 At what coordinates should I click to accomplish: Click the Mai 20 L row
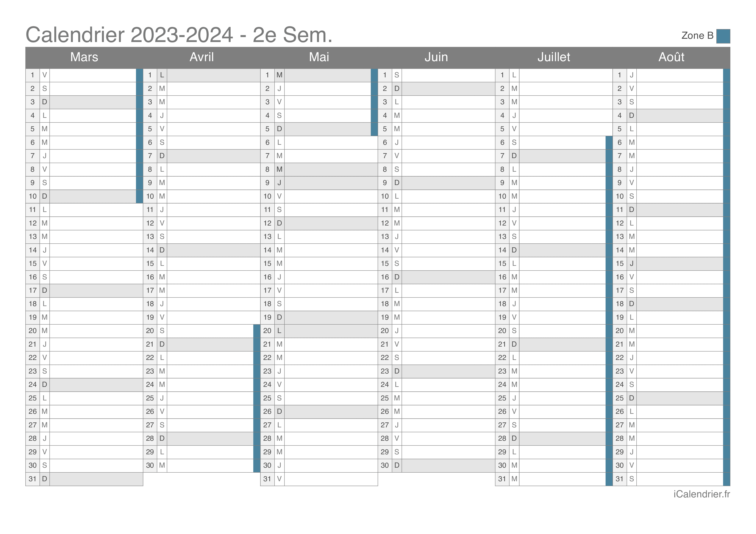(x=319, y=331)
